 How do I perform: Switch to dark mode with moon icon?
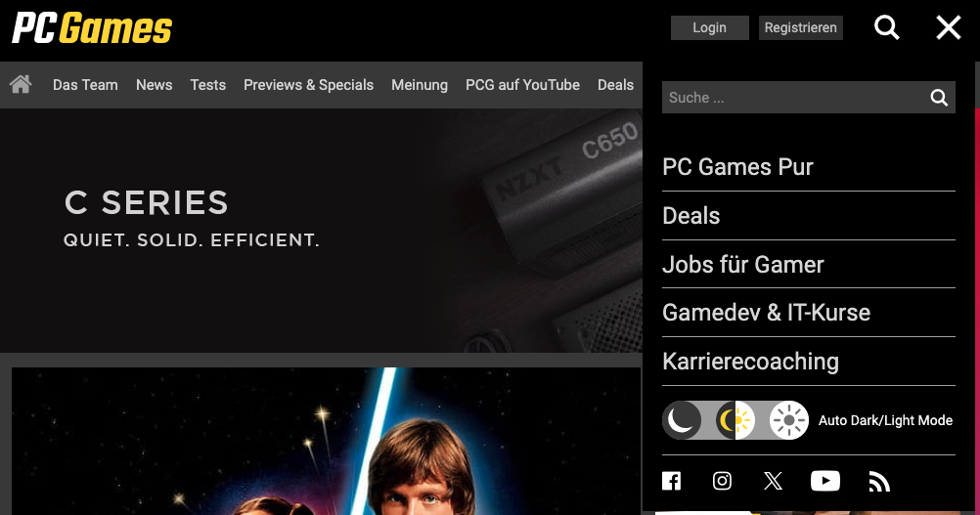pyautogui.click(x=682, y=420)
